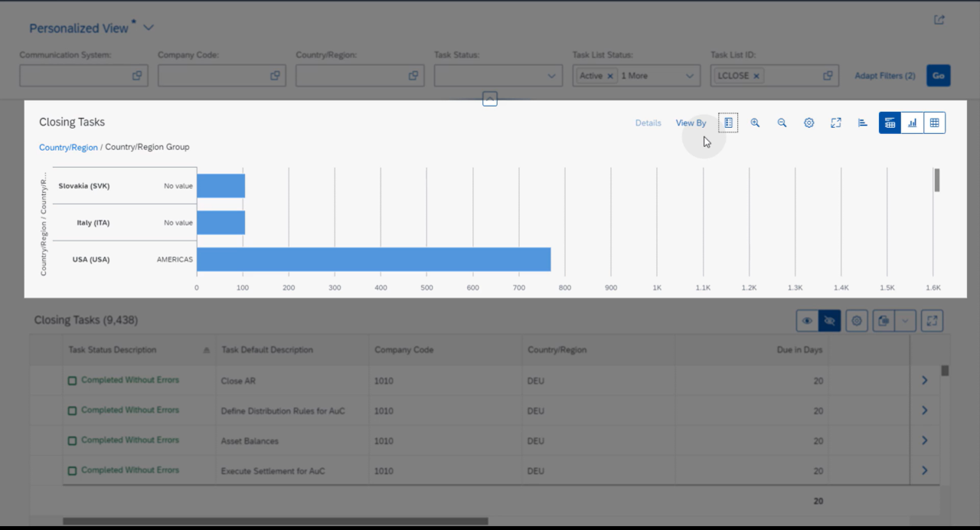Screen dimensions: 980x530
Task: Open Adapt Filters to modify filter settings
Action: (884, 75)
